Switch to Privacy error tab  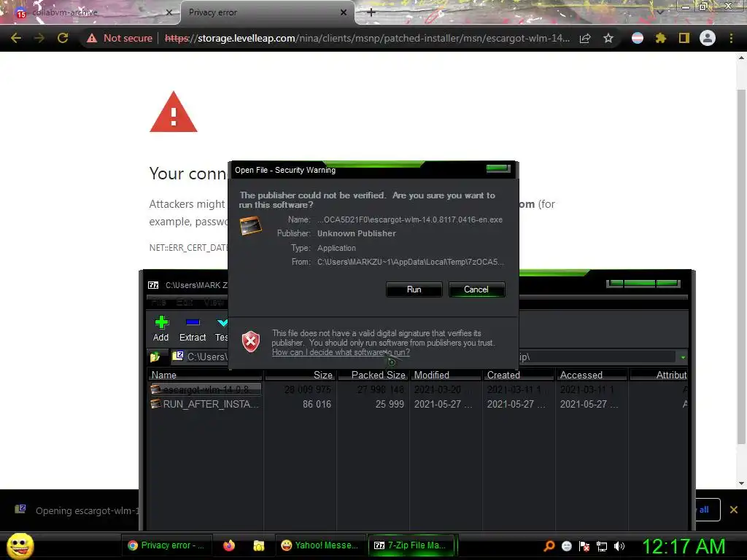(267, 12)
